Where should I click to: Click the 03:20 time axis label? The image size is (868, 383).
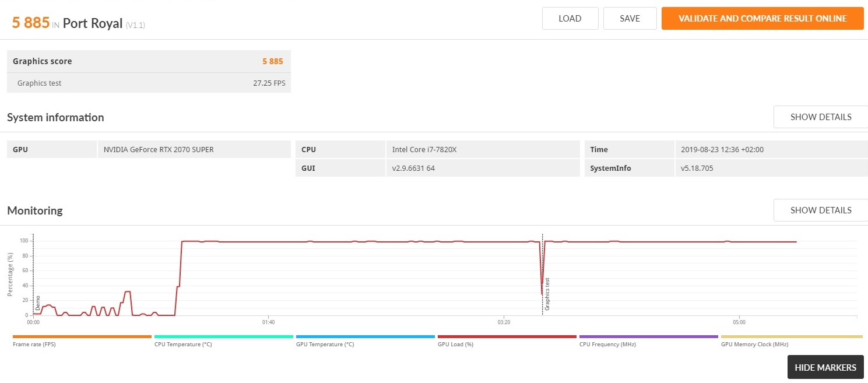(x=504, y=322)
